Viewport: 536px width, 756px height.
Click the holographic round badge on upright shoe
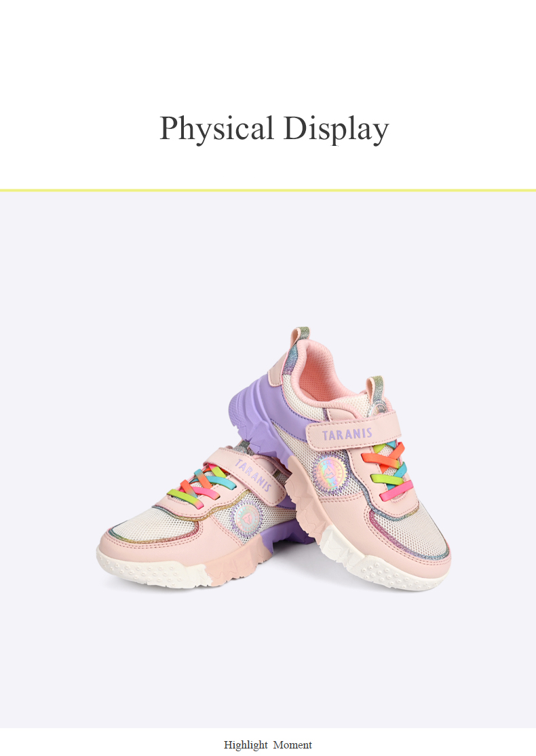click(329, 473)
